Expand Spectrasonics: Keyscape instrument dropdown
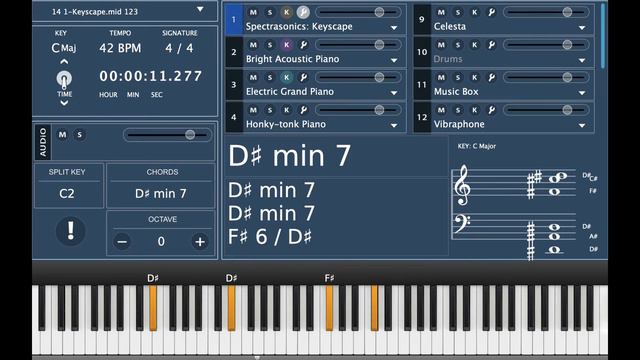Viewport: 640px width, 360px height. (x=394, y=28)
